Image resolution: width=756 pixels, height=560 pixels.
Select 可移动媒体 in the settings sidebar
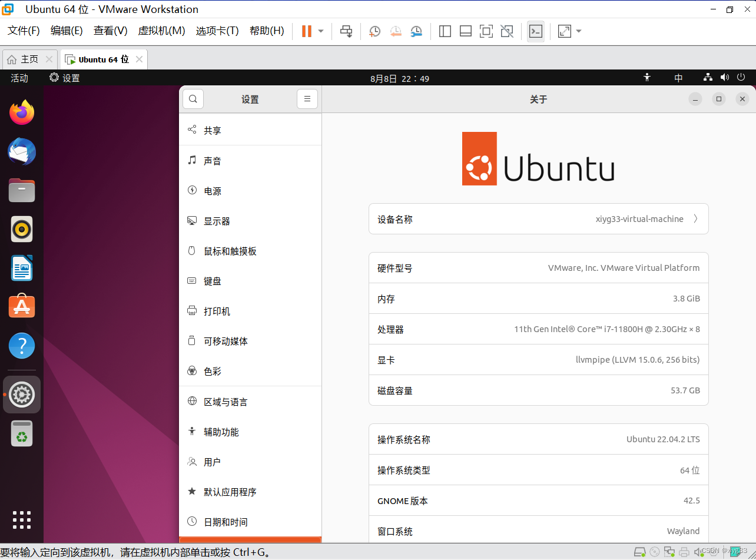point(250,341)
